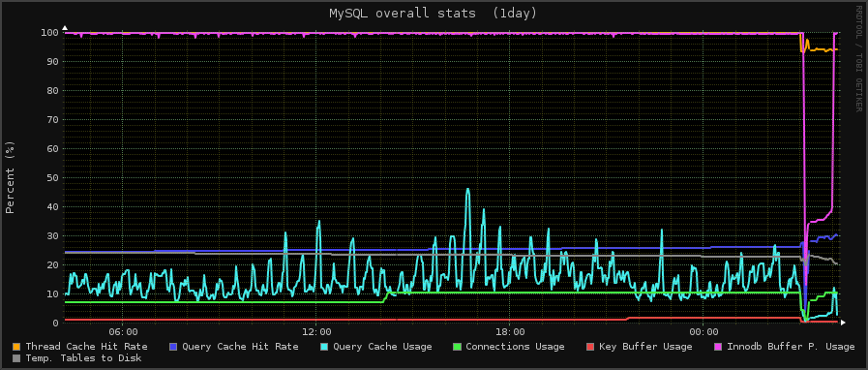This screenshot has width=868, height=370.
Task: Click the 00:00 time axis label
Action: tap(703, 332)
